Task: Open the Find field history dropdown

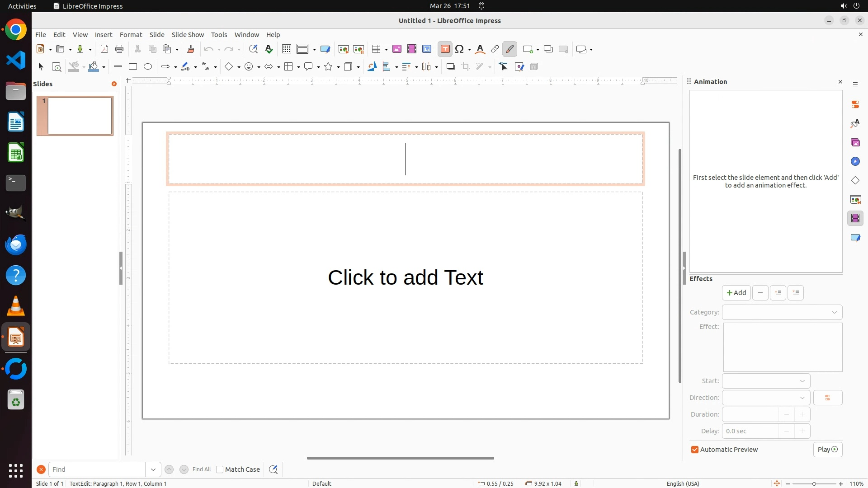Action: coord(153,469)
